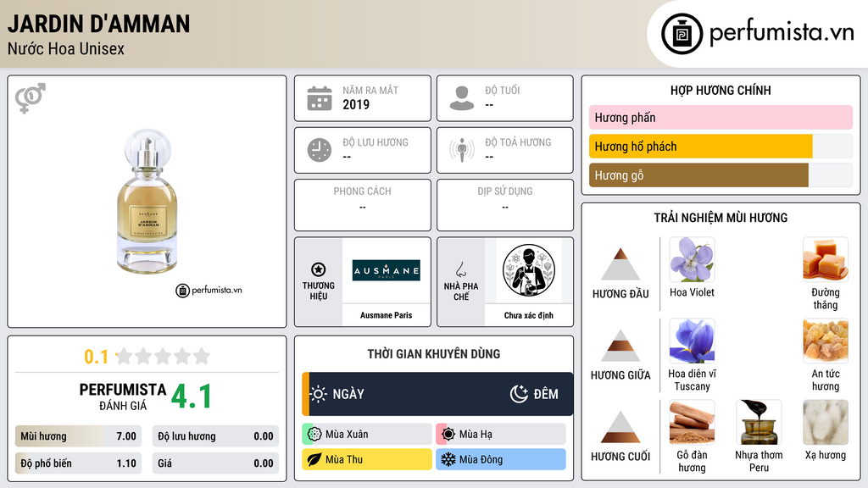This screenshot has height=488, width=868.
Task: Select the Xạ hương note image
Action: point(826,422)
